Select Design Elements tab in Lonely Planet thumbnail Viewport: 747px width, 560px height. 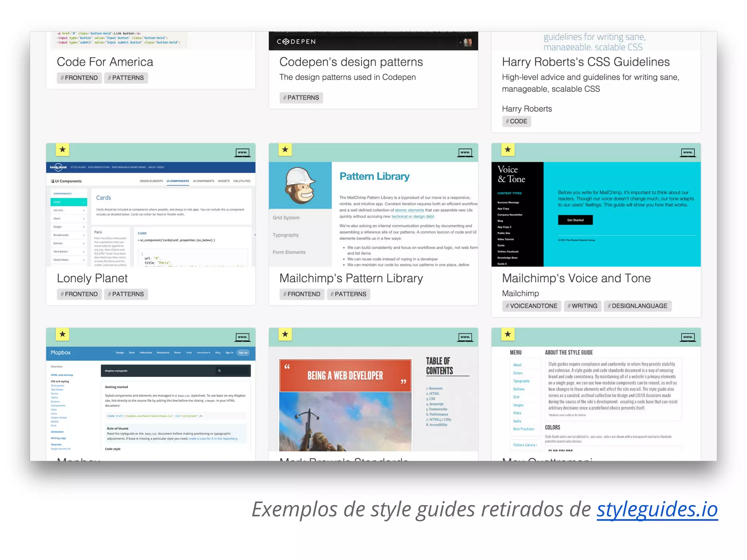(151, 181)
